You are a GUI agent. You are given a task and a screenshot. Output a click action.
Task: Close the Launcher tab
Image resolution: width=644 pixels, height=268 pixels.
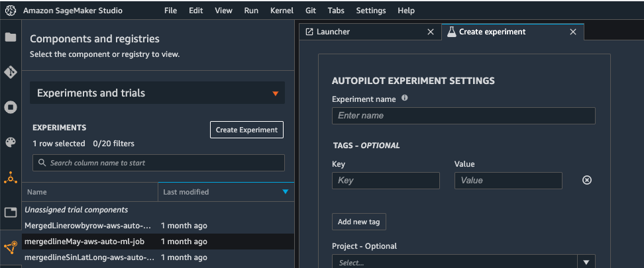(430, 32)
